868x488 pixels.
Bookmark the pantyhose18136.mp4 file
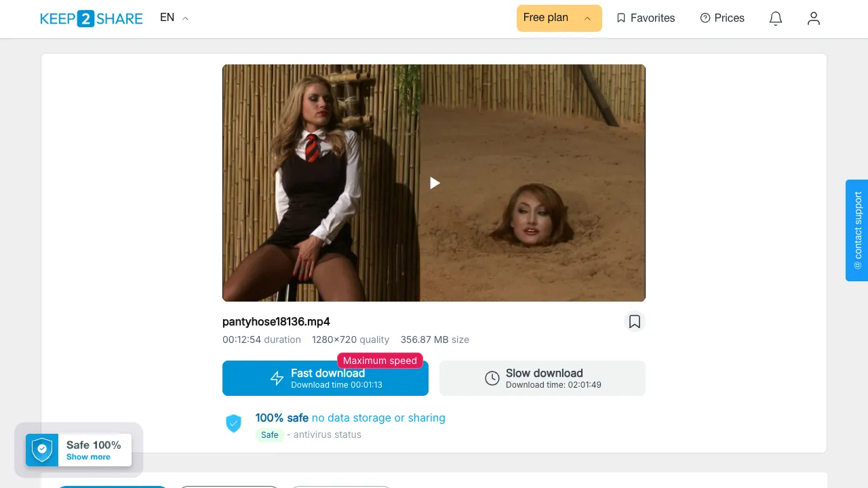pos(635,321)
